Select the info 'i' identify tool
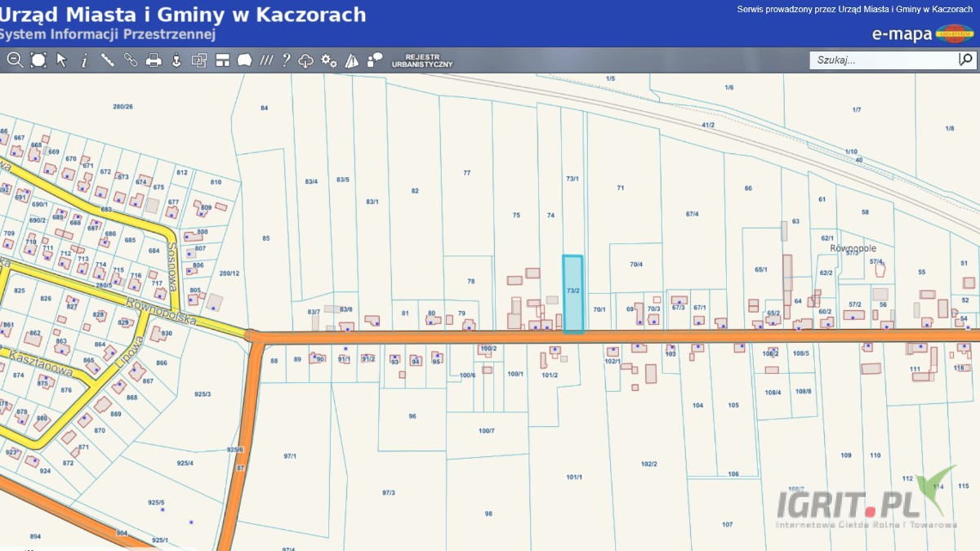 [84, 60]
